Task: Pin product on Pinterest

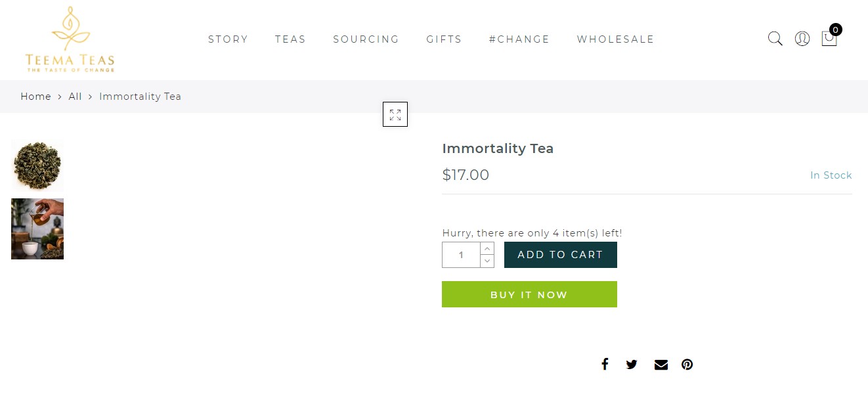Action: (687, 365)
